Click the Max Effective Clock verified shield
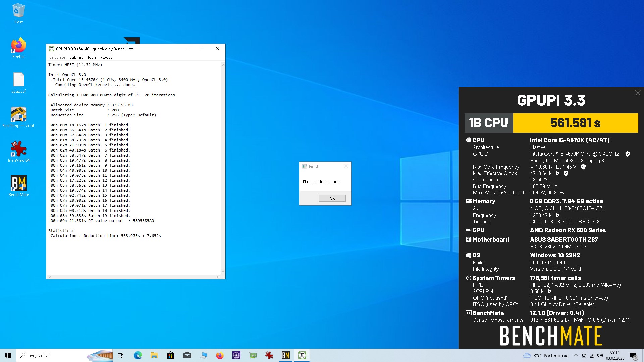Image resolution: width=644 pixels, height=362 pixels. click(x=566, y=173)
